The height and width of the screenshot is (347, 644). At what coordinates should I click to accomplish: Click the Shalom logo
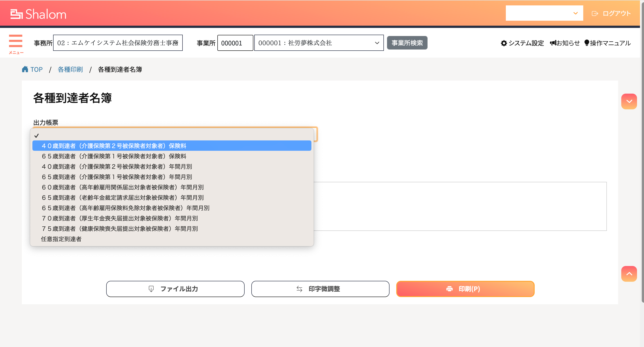pyautogui.click(x=38, y=14)
